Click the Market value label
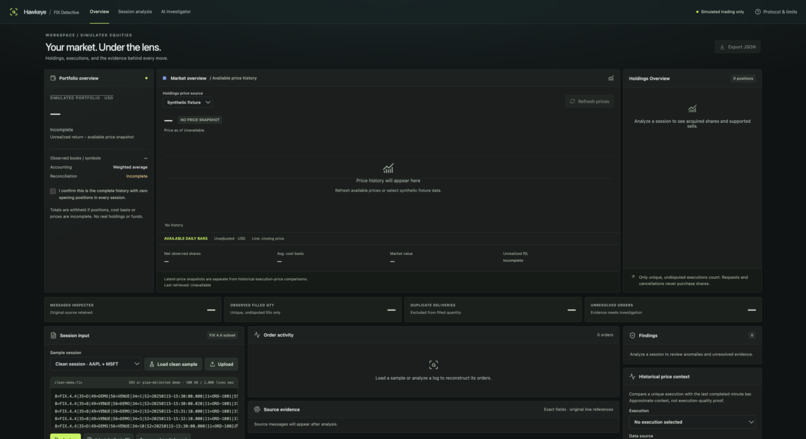 click(x=401, y=253)
